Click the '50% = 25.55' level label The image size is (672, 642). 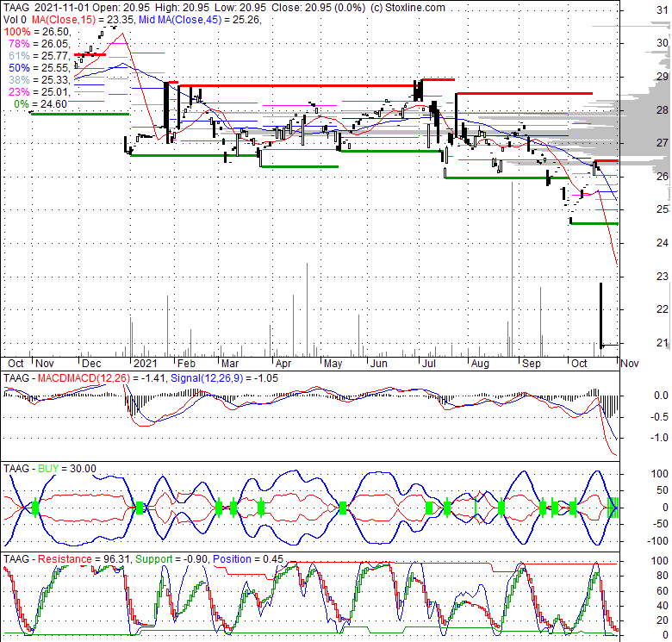click(39, 68)
